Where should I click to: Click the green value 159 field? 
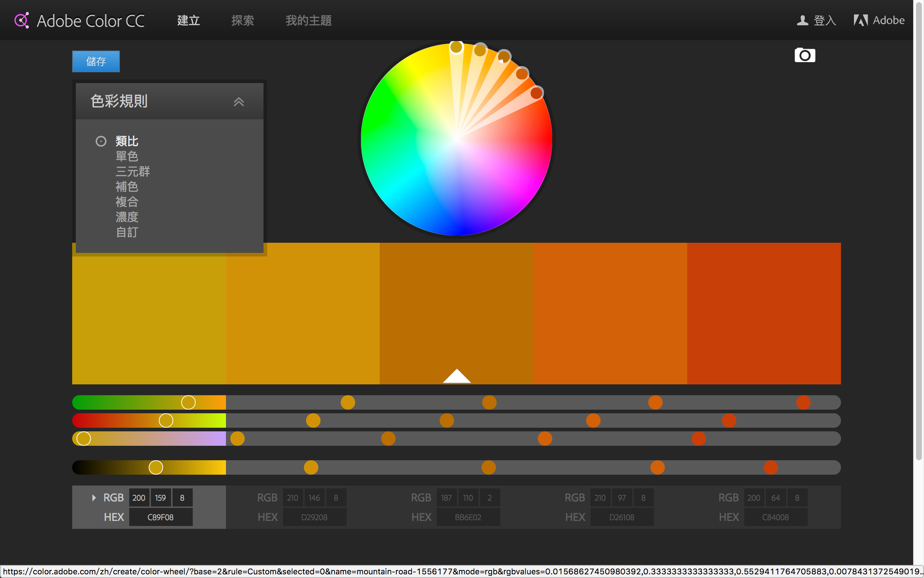[x=161, y=498]
